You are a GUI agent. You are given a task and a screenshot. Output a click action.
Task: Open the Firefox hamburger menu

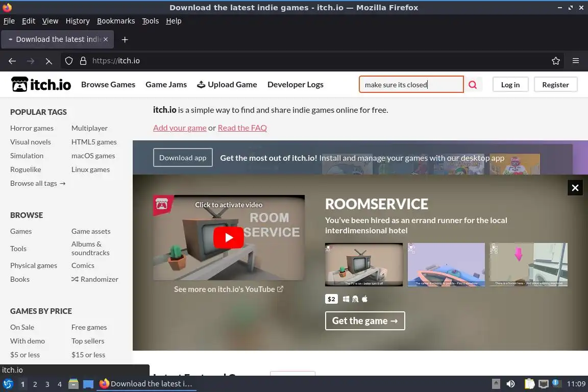click(576, 61)
